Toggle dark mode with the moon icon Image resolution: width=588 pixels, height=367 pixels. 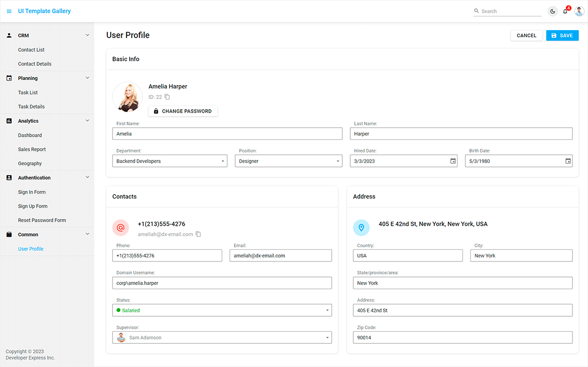pyautogui.click(x=552, y=11)
